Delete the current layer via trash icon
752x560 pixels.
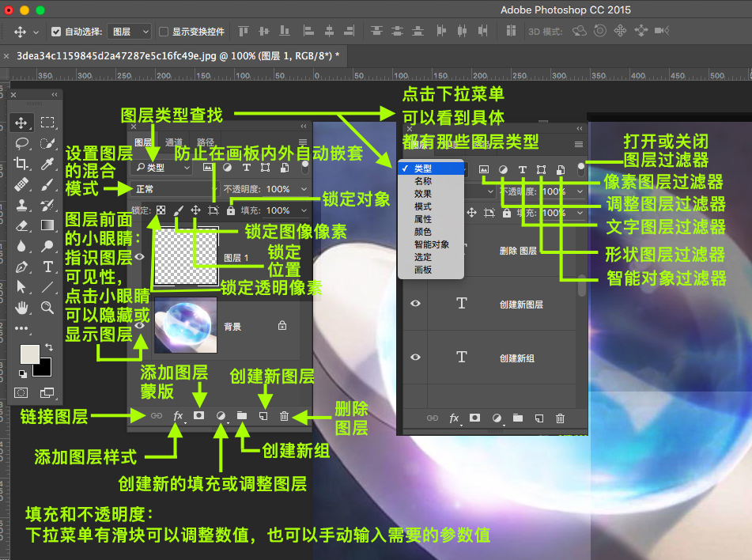pos(284,415)
